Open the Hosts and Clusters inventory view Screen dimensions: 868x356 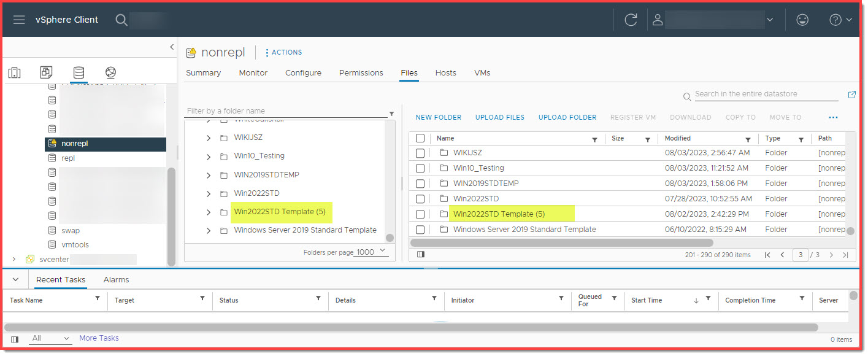(15, 72)
